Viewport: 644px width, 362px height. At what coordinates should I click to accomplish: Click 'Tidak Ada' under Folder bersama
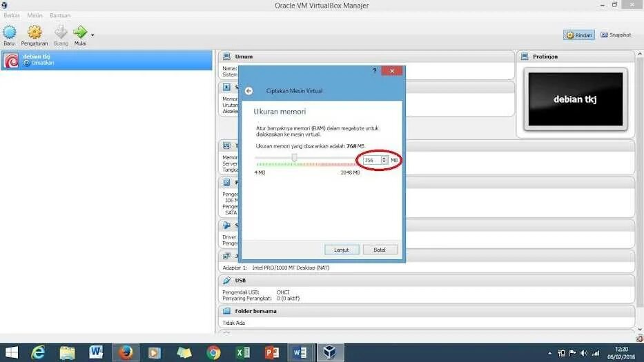point(234,323)
